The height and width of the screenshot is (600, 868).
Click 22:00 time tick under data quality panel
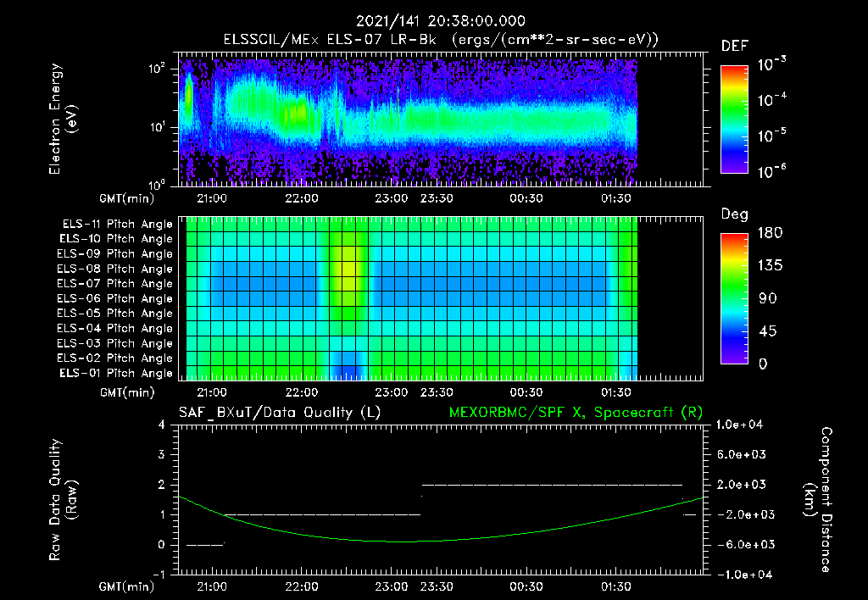[x=302, y=586]
